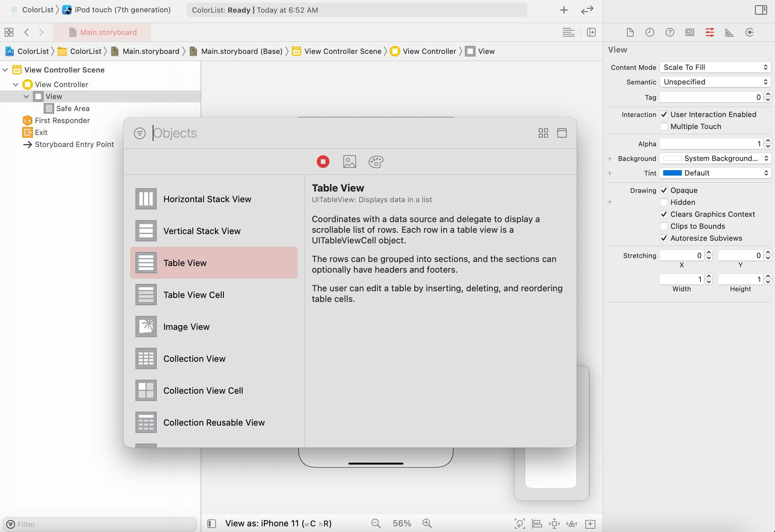The image size is (775, 532).
Task: Open the Content Mode dropdown
Action: pos(715,67)
